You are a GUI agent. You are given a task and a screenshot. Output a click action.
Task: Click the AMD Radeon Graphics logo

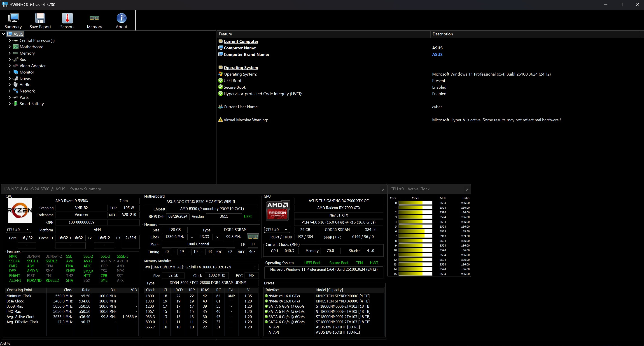tap(278, 210)
